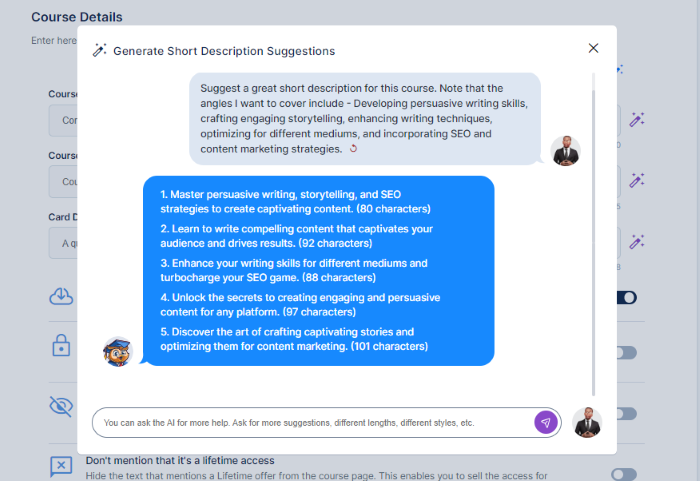Click the AI wand beside the second course field
The height and width of the screenshot is (481, 700).
[x=637, y=180]
